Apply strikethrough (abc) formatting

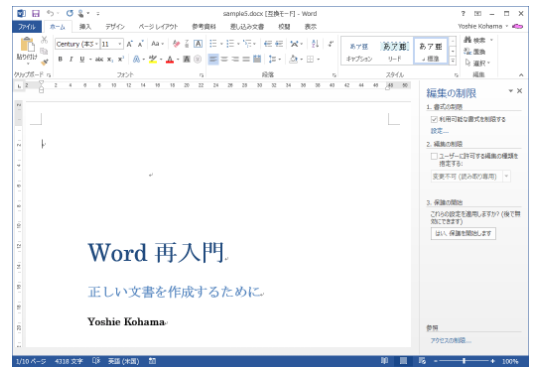(x=99, y=59)
